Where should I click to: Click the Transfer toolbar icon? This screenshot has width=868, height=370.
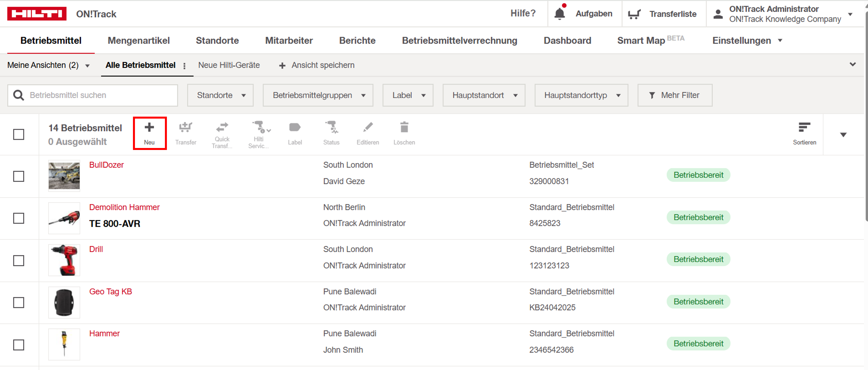coord(186,127)
